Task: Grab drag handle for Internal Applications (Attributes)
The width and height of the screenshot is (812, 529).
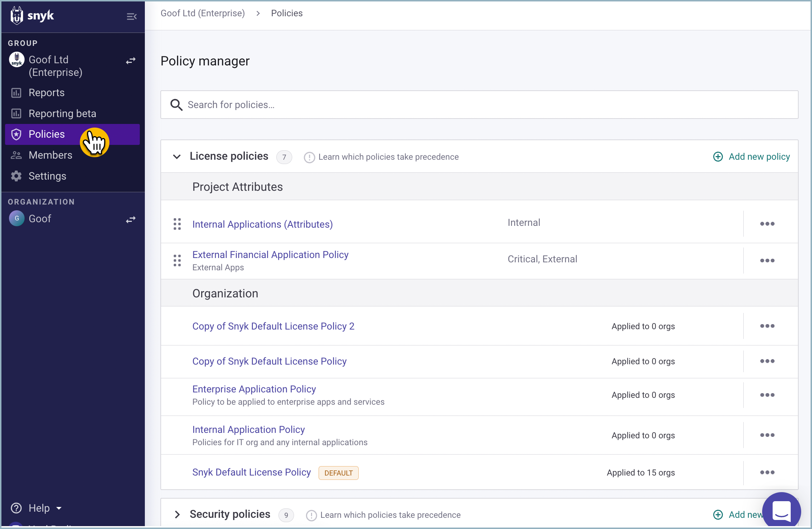Action: click(177, 224)
